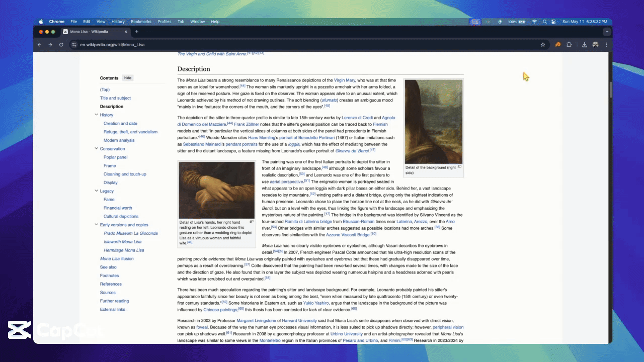Open macOS Control Center toggles
Viewport: 644px width, 362px height.
tap(553, 22)
